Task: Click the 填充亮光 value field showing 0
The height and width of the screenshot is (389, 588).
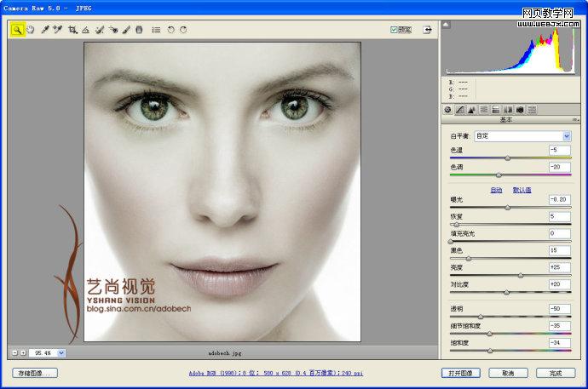Action: pyautogui.click(x=560, y=233)
